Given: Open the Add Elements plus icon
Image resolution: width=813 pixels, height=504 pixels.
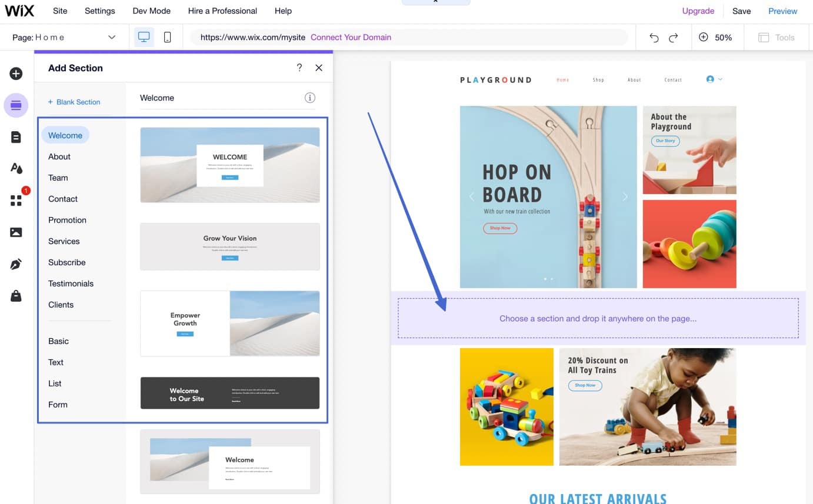Looking at the screenshot, I should (x=16, y=73).
